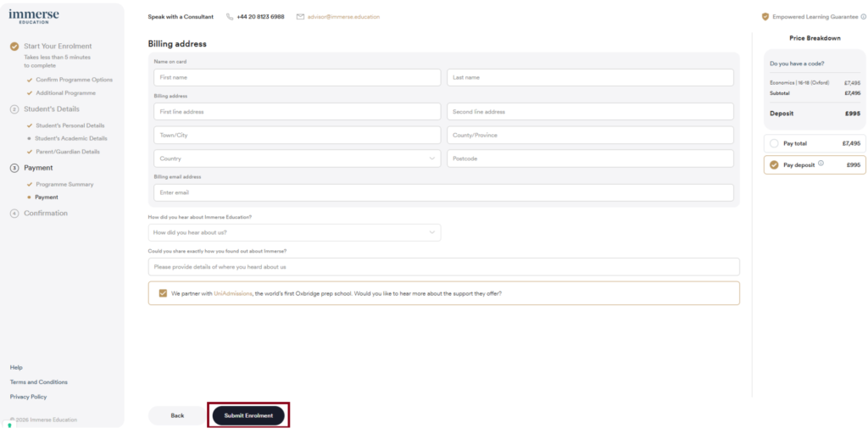Click the Speak with a Consultant text
This screenshot has width=868, height=434.
(181, 17)
